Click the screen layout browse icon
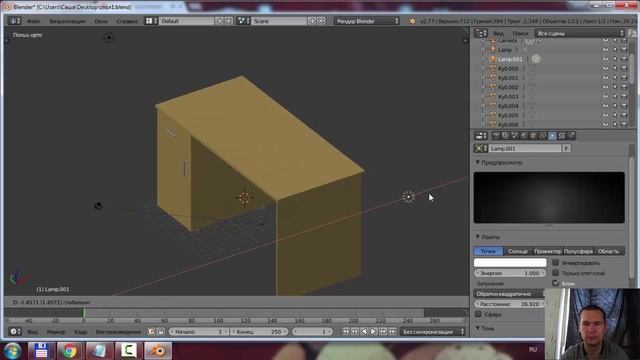The height and width of the screenshot is (360, 640). (151, 21)
